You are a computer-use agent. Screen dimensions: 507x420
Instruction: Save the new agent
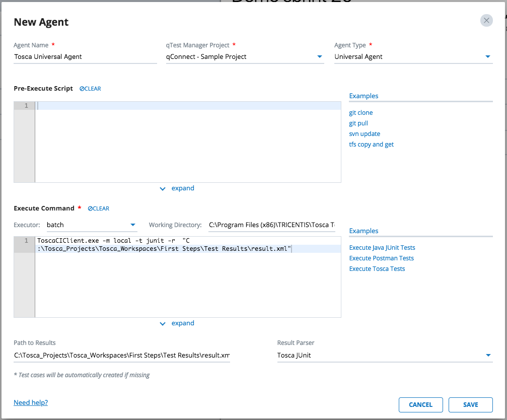[x=471, y=405]
